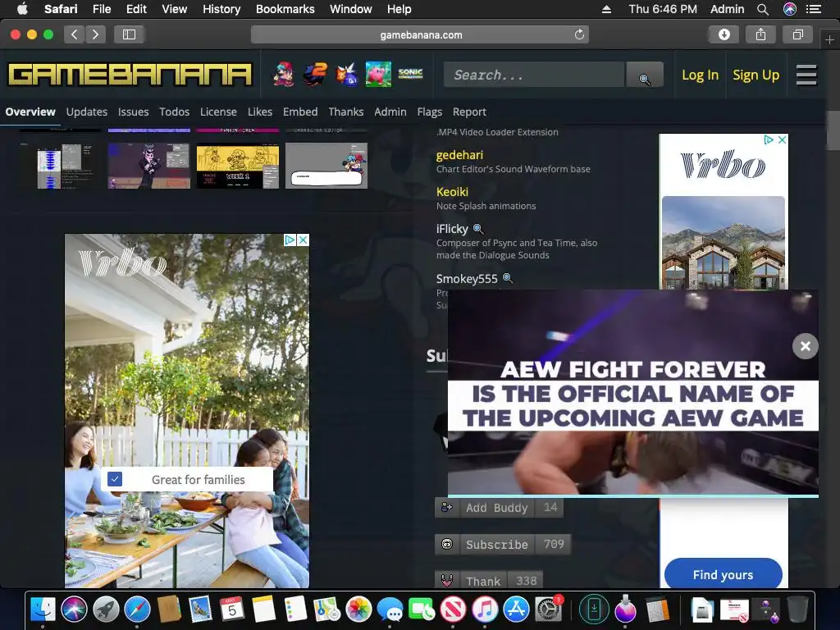Open the Kirby game icon
Screen dimensions: 840x630
[x=378, y=75]
